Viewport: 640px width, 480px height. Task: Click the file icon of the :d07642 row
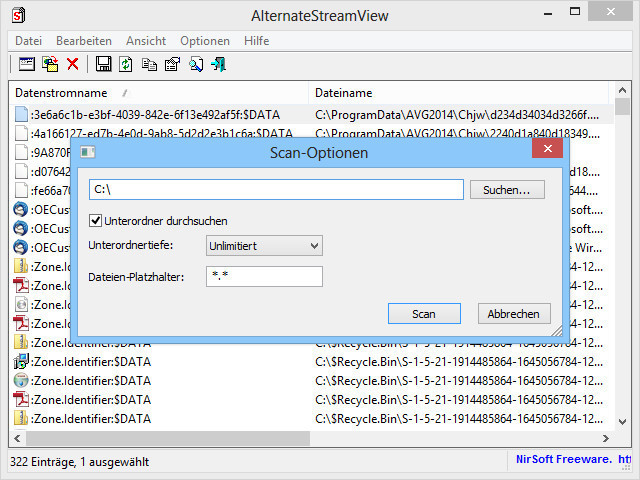pyautogui.click(x=21, y=171)
